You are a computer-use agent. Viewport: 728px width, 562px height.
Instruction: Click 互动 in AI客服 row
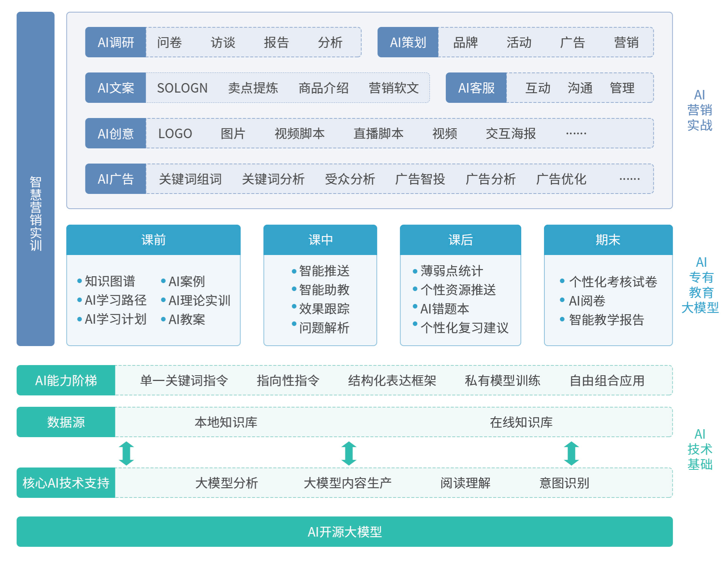click(x=538, y=88)
